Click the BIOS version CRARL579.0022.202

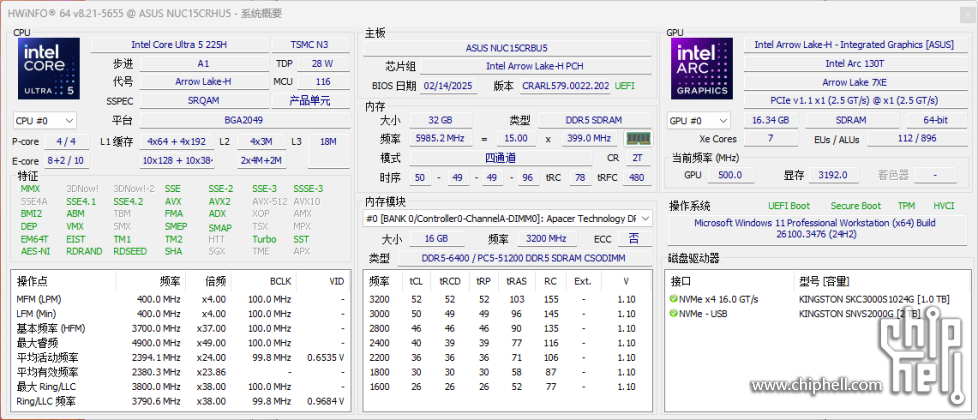pyautogui.click(x=566, y=86)
